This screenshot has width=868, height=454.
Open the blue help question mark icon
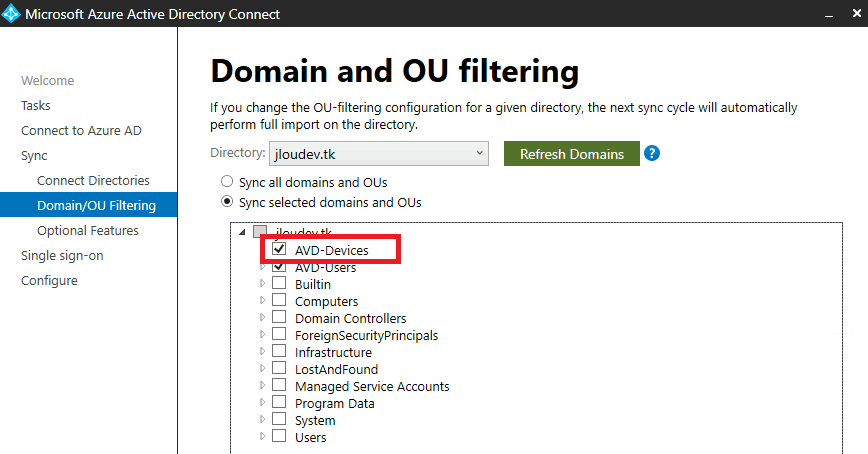tap(652, 153)
